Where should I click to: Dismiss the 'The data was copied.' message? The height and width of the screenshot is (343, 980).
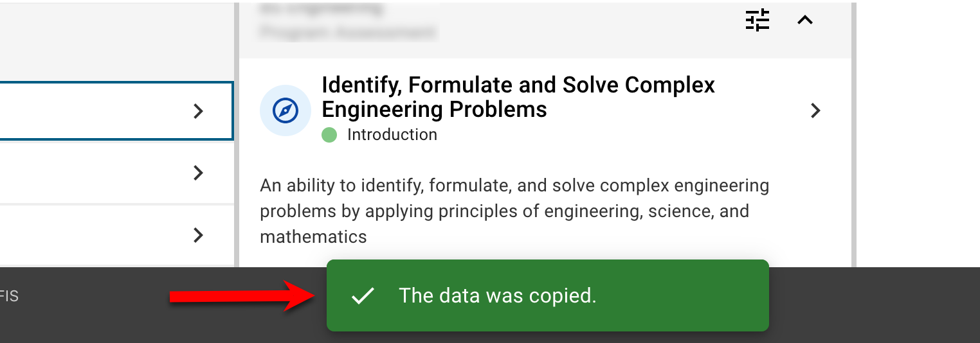click(x=497, y=295)
